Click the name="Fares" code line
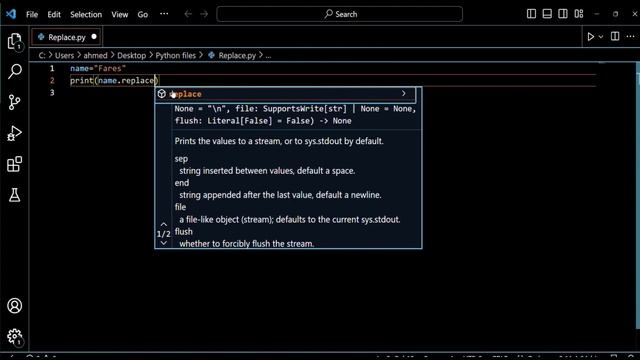This screenshot has height=360, width=640. point(98,69)
